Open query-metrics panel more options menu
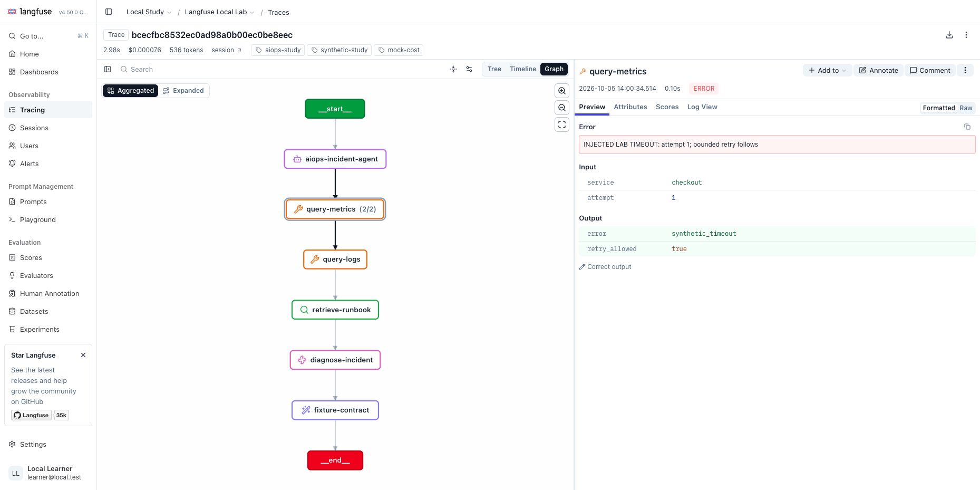980x490 pixels. click(x=965, y=70)
